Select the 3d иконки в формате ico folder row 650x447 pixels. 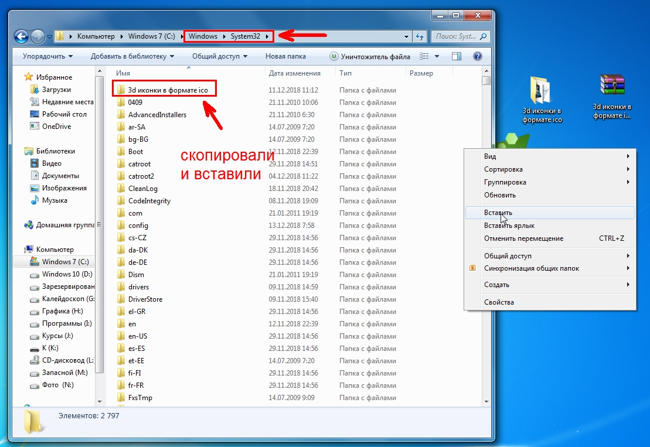coord(165,89)
